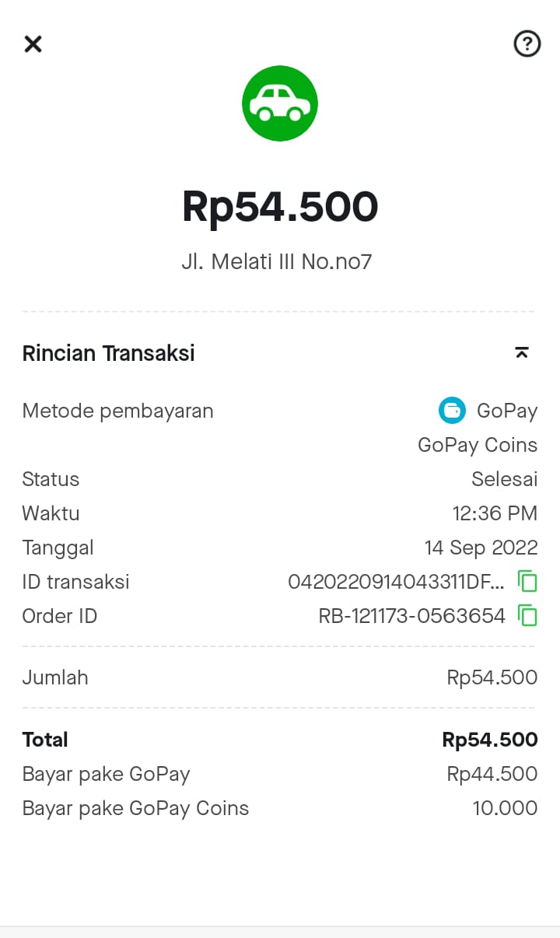Copy the ID transaksi value
The width and height of the screenshot is (560, 938).
pos(528,582)
